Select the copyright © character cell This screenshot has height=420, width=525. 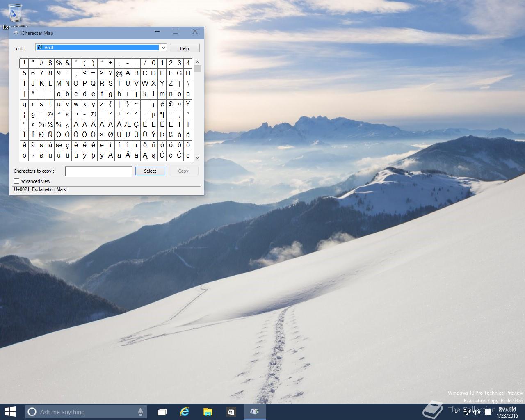tap(50, 114)
